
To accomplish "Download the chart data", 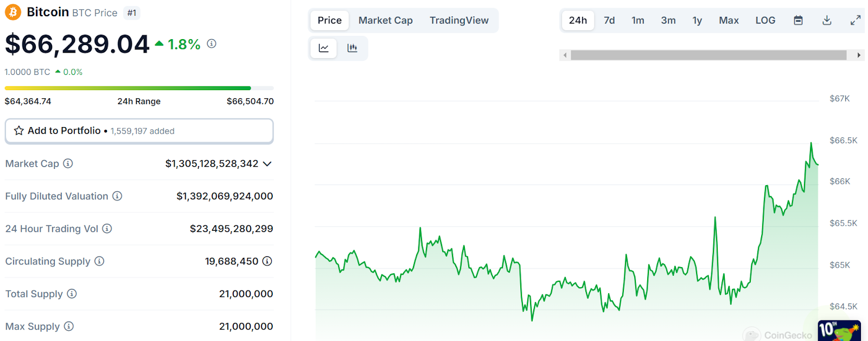I will (x=827, y=21).
